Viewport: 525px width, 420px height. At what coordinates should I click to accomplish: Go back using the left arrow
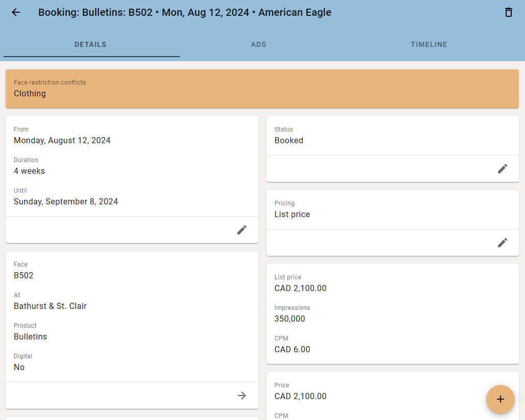16,12
